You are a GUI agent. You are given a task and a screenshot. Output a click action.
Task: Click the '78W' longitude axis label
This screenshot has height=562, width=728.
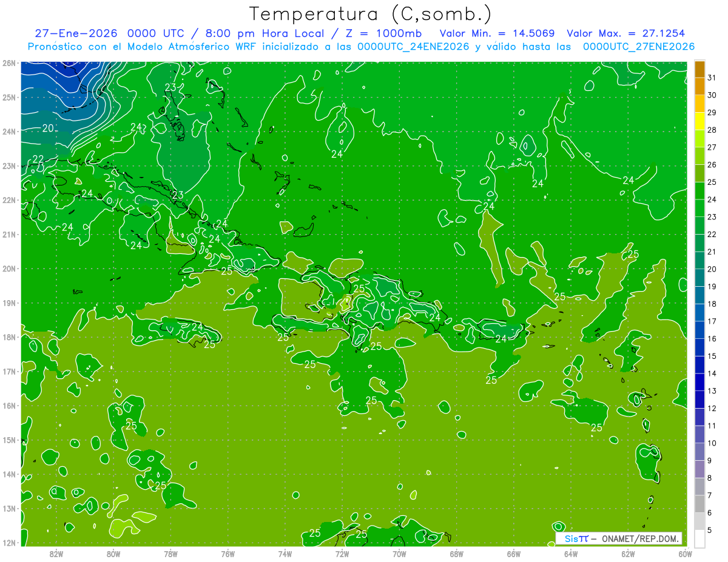(x=170, y=554)
